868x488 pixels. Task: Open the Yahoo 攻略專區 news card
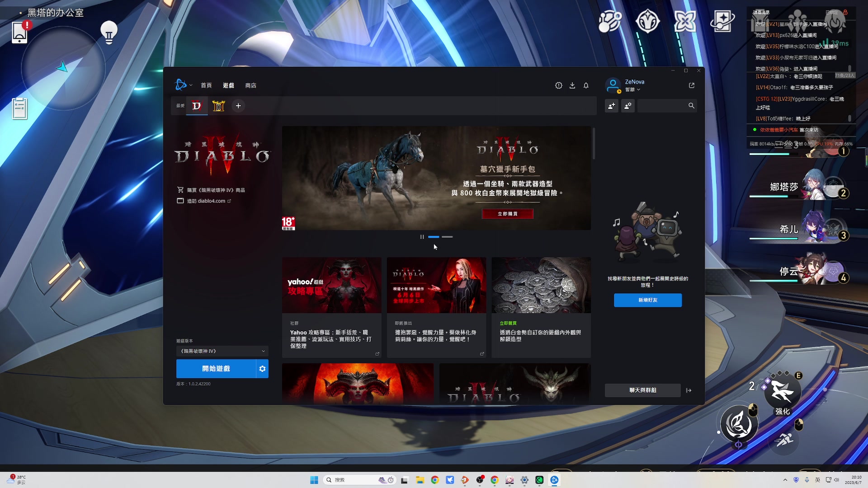[332, 308]
